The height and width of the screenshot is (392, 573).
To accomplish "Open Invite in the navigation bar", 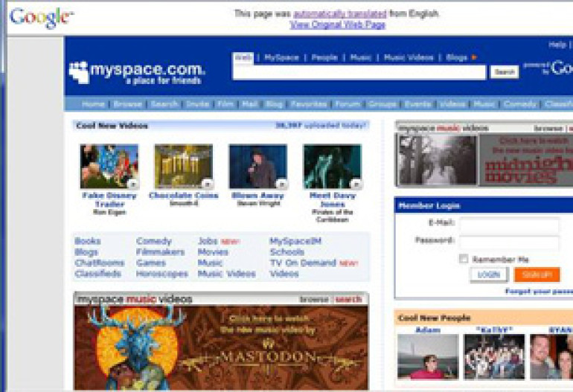I will click(x=197, y=104).
